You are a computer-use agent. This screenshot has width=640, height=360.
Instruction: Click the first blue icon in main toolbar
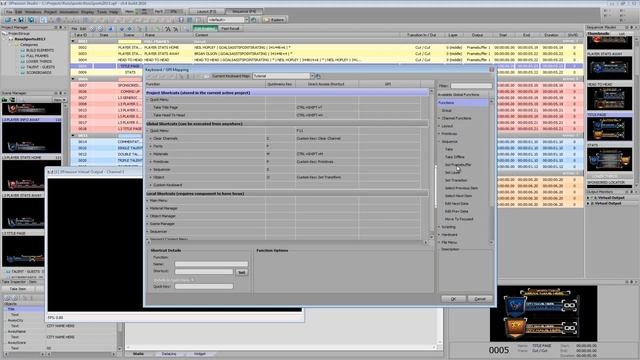coord(8,20)
